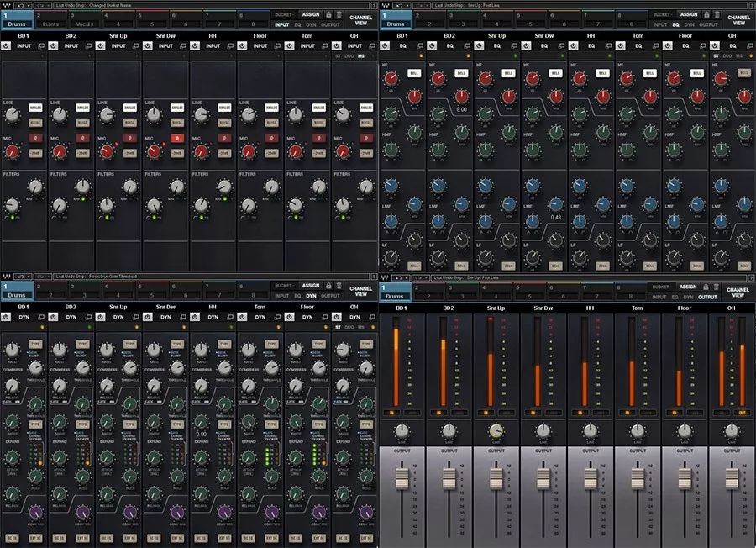Click the Waves logo in Input window
Screen dimensions: 756x548
click(7, 5)
